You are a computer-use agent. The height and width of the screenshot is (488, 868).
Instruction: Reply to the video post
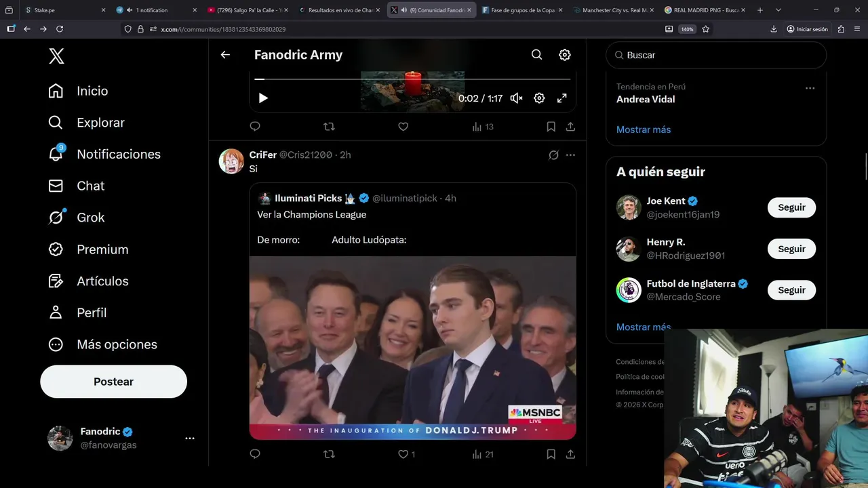pyautogui.click(x=255, y=126)
